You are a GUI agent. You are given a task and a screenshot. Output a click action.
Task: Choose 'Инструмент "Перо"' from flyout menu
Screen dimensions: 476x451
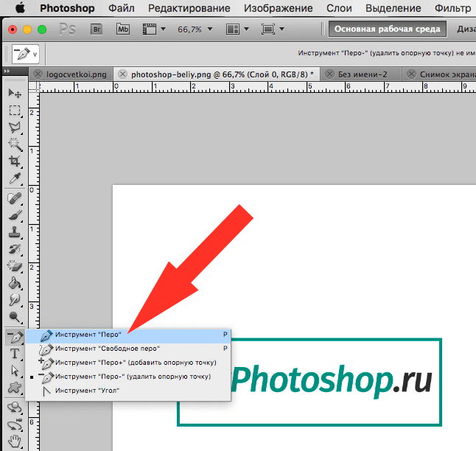tap(88, 335)
